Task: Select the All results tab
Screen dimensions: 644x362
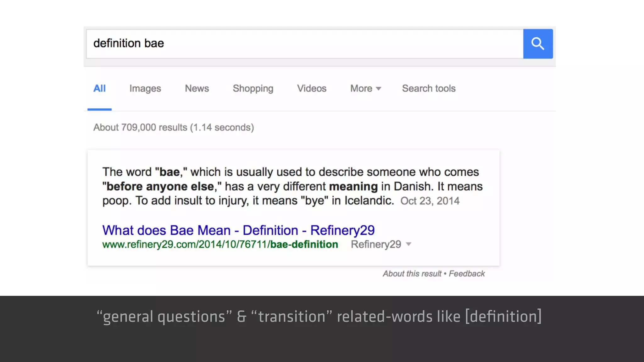Action: pyautogui.click(x=99, y=89)
